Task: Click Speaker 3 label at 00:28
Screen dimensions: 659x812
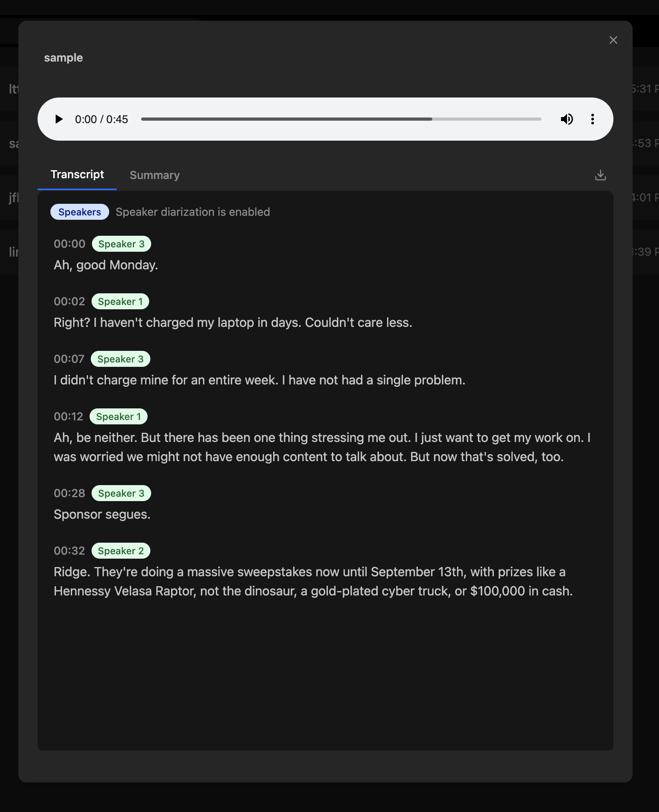Action: click(121, 493)
